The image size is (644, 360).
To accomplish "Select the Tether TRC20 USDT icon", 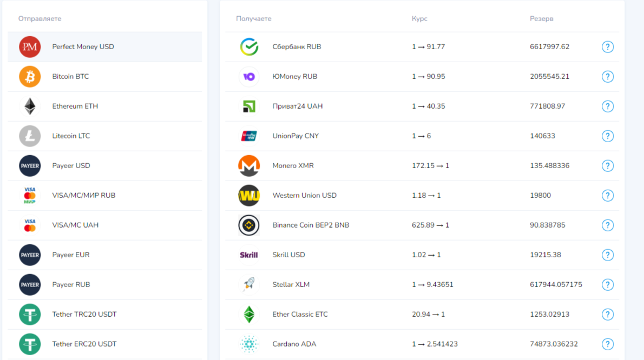I will (x=30, y=315).
